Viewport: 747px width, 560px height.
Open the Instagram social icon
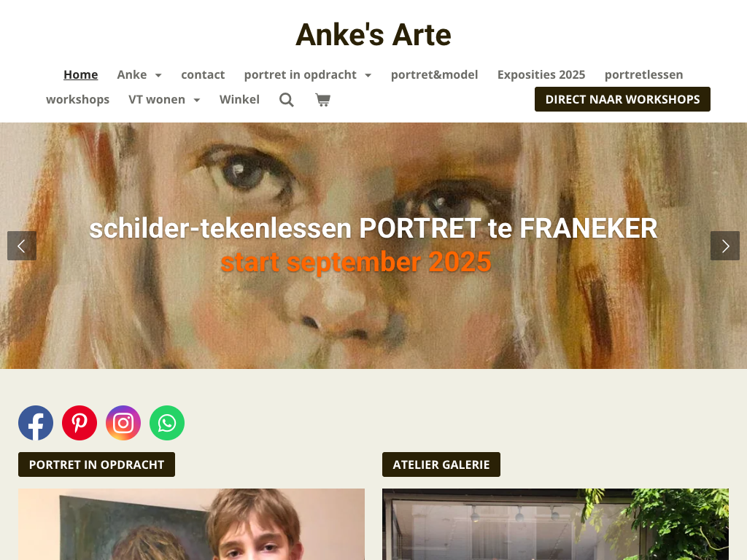coord(123,423)
